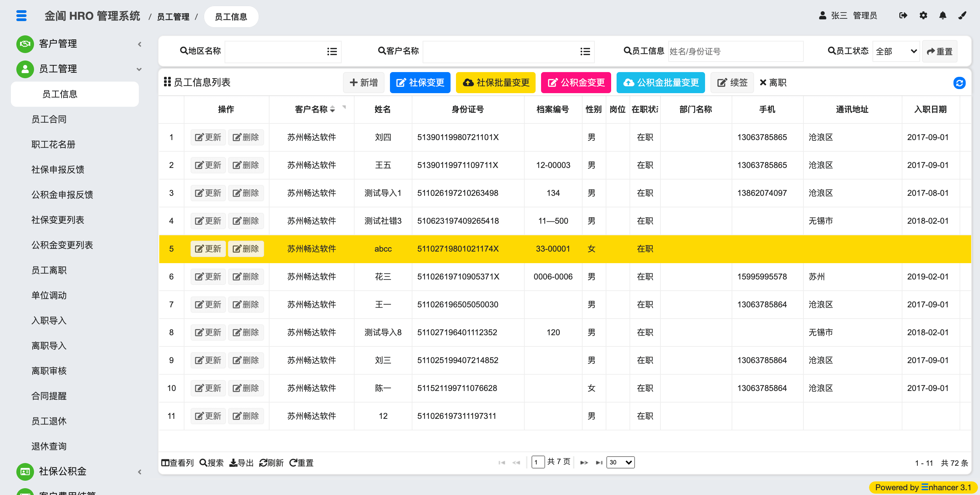Click the logout icon in header
Image resolution: width=980 pixels, height=495 pixels.
(x=903, y=16)
